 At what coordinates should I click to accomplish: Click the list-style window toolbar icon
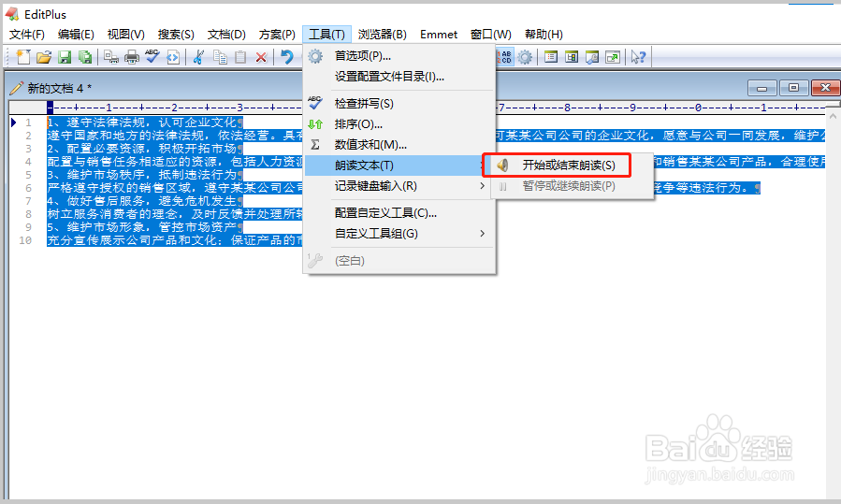[x=551, y=57]
